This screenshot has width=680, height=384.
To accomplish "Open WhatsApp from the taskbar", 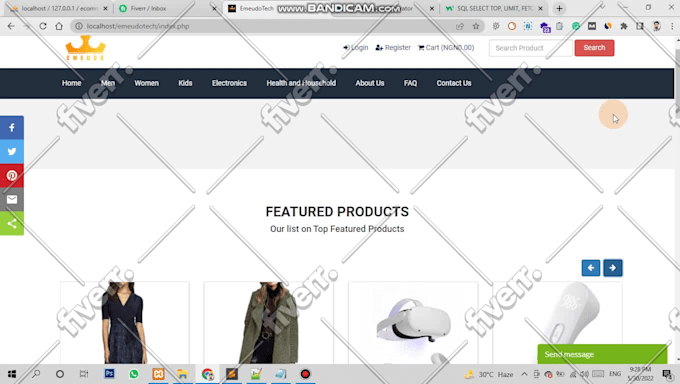I will 134,374.
